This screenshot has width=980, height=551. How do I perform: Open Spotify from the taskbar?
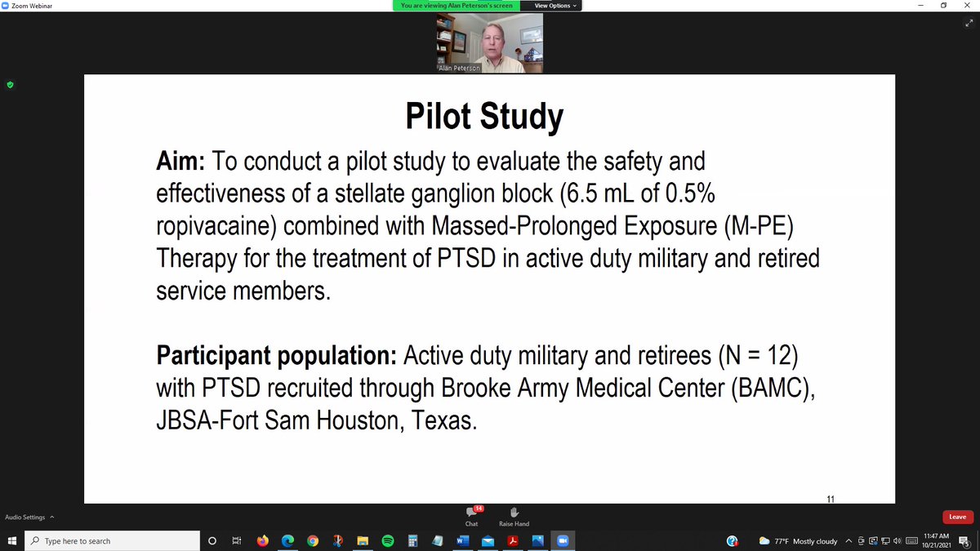pyautogui.click(x=388, y=540)
